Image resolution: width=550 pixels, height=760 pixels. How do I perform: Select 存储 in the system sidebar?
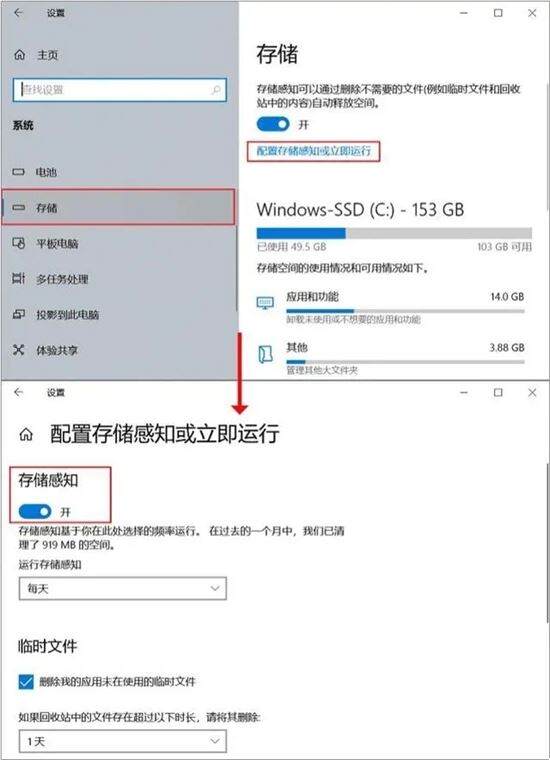coord(118,207)
